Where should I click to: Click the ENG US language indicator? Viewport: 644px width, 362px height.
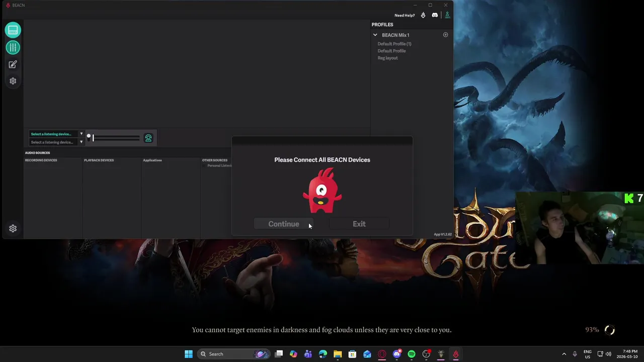pos(588,354)
